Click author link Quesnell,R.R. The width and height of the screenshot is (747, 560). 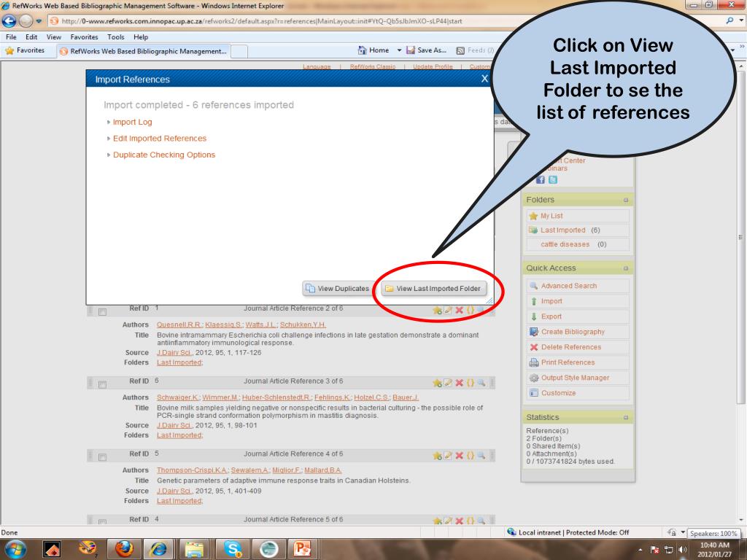click(179, 324)
